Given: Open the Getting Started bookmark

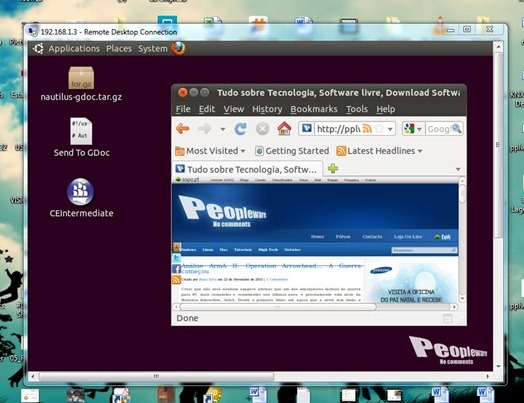Looking at the screenshot, I should pos(292,151).
